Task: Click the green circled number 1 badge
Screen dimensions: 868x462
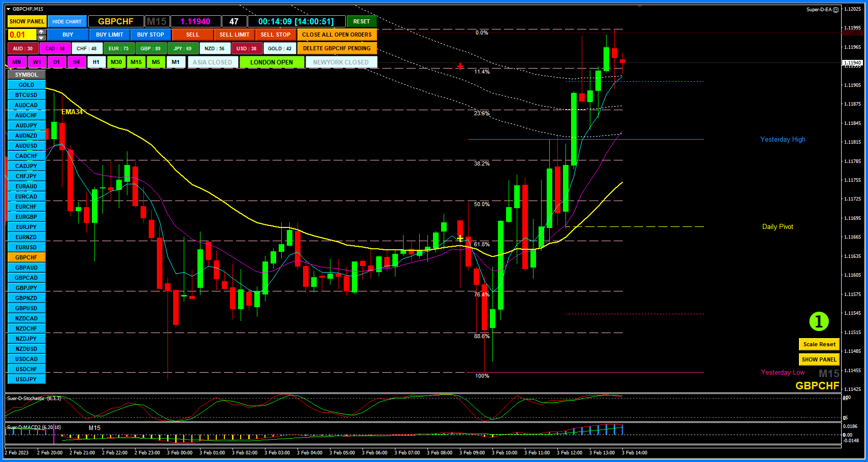Action: click(x=819, y=321)
